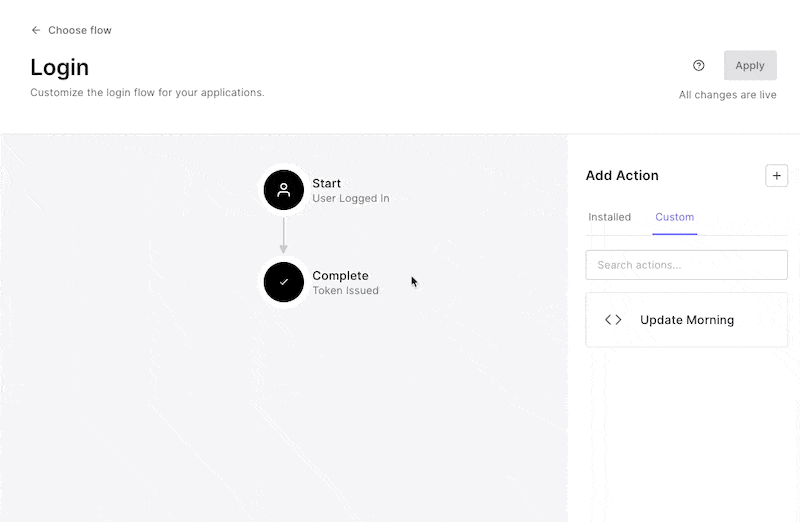Click the code brackets icon on Update Morning
800x522 pixels.
[613, 320]
